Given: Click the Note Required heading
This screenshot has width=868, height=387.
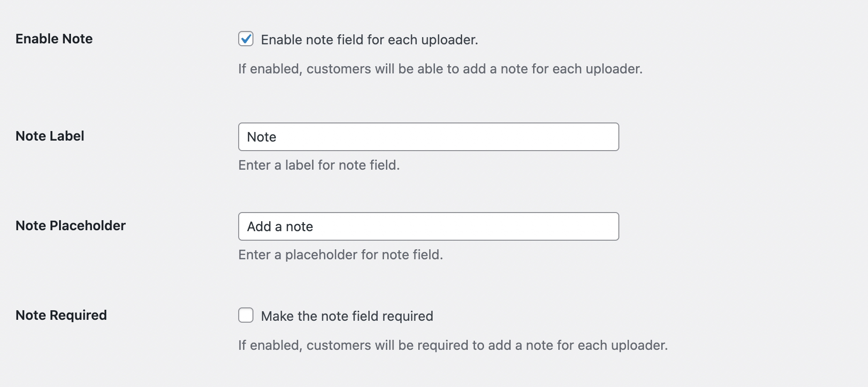Looking at the screenshot, I should coord(61,315).
